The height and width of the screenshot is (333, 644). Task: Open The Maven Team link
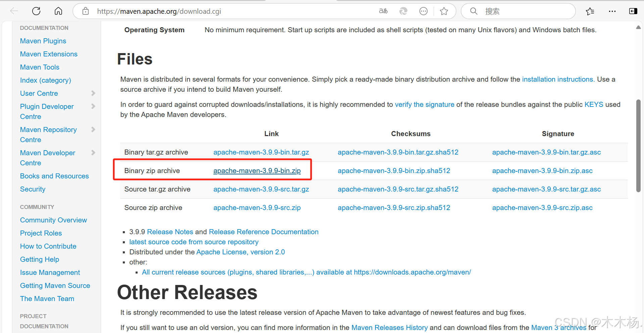(47, 299)
